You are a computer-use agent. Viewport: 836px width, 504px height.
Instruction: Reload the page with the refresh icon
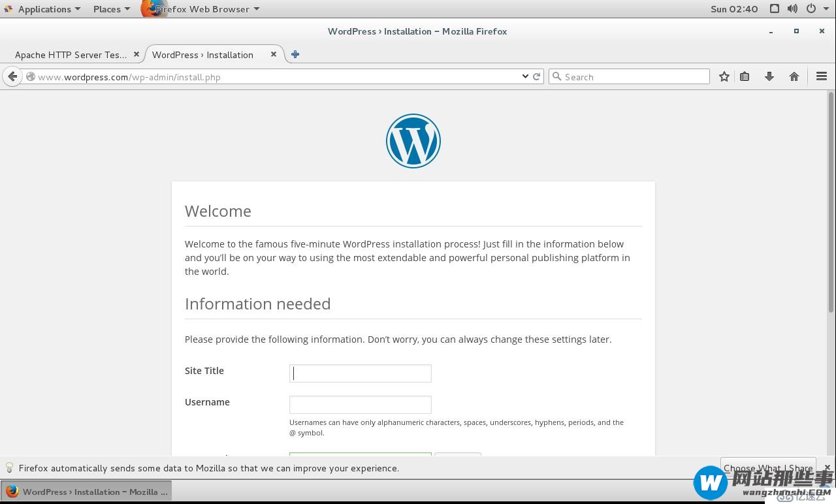[x=537, y=76]
